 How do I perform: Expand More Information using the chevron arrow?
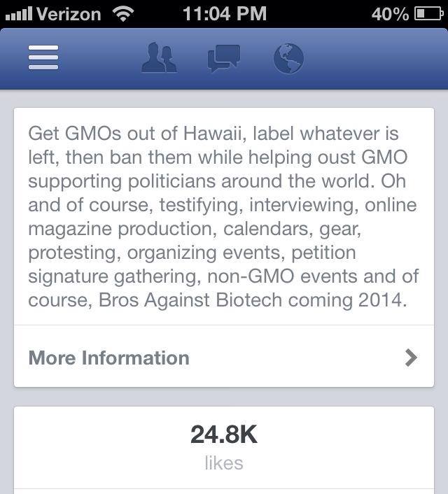411,358
